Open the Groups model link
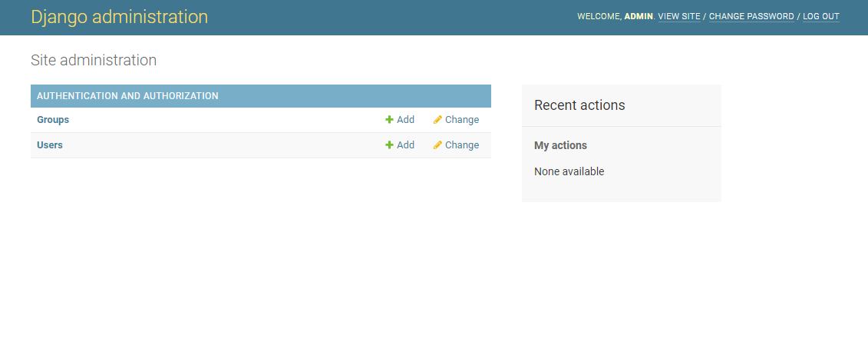This screenshot has height=342, width=868. click(53, 120)
